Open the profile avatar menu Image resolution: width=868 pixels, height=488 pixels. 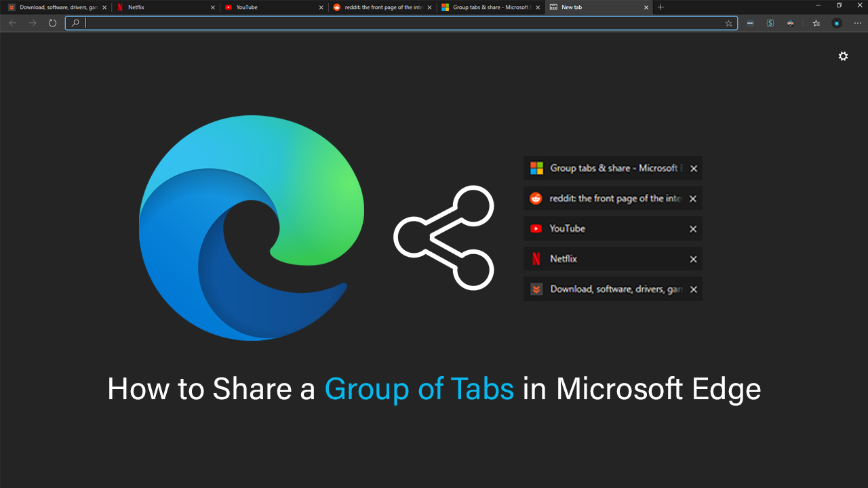[x=837, y=23]
